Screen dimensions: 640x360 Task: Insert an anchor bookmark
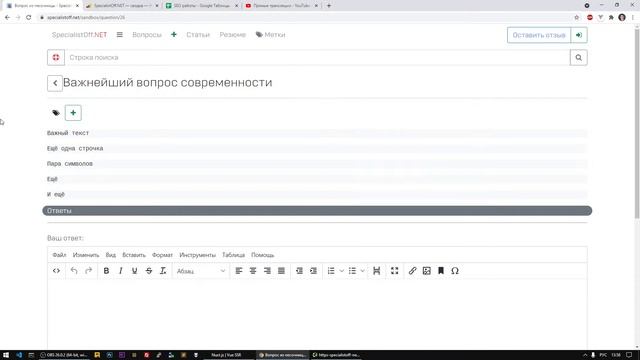point(441,271)
